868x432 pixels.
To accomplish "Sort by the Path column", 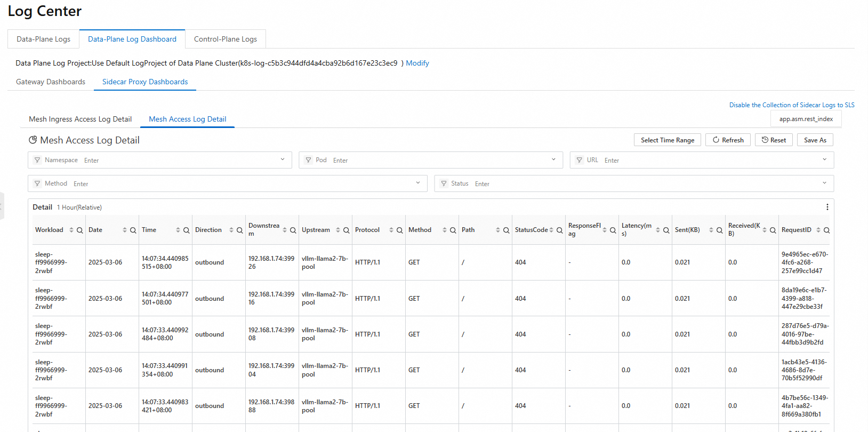I will 498,230.
